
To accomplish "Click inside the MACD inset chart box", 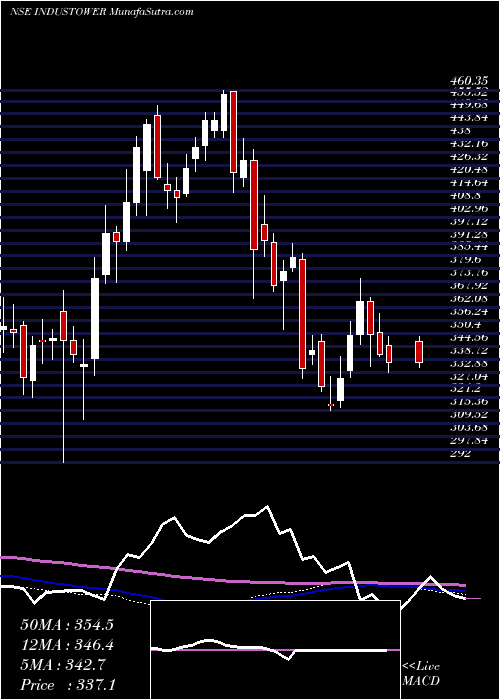I will [275, 650].
